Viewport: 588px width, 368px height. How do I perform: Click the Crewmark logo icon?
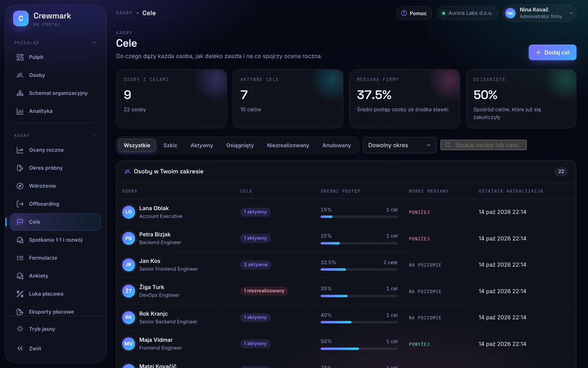(x=21, y=18)
